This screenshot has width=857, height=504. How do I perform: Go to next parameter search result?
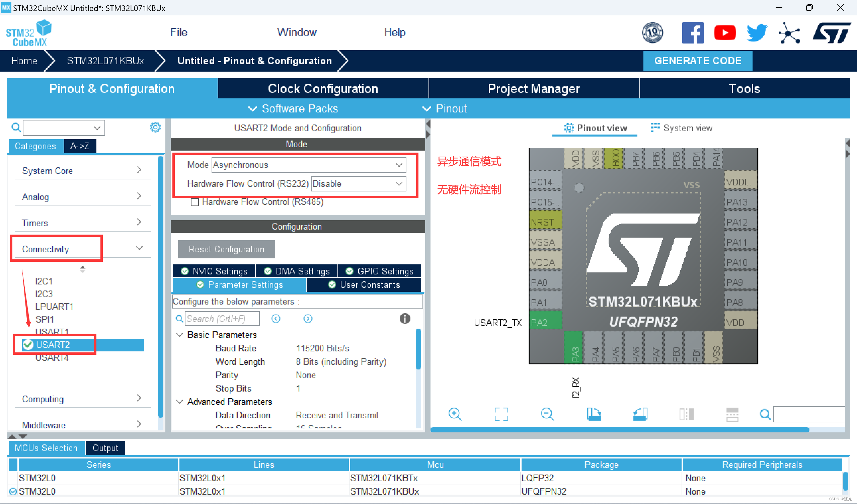(x=308, y=319)
